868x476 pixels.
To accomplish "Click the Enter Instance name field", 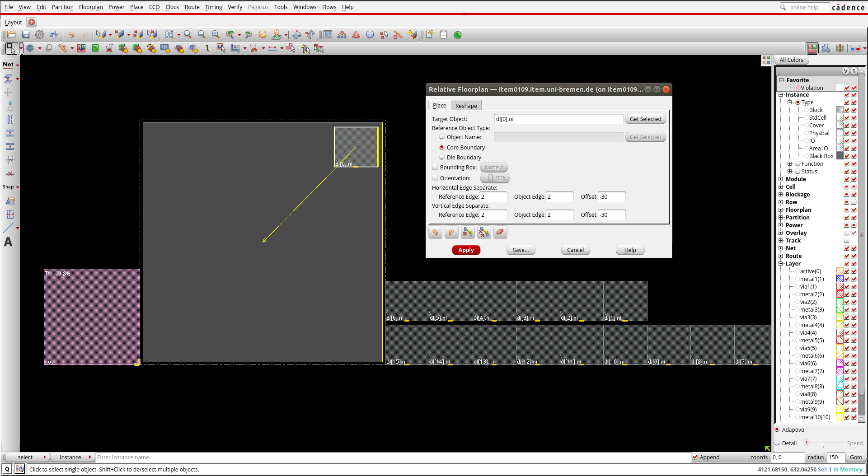I will coord(393,457).
